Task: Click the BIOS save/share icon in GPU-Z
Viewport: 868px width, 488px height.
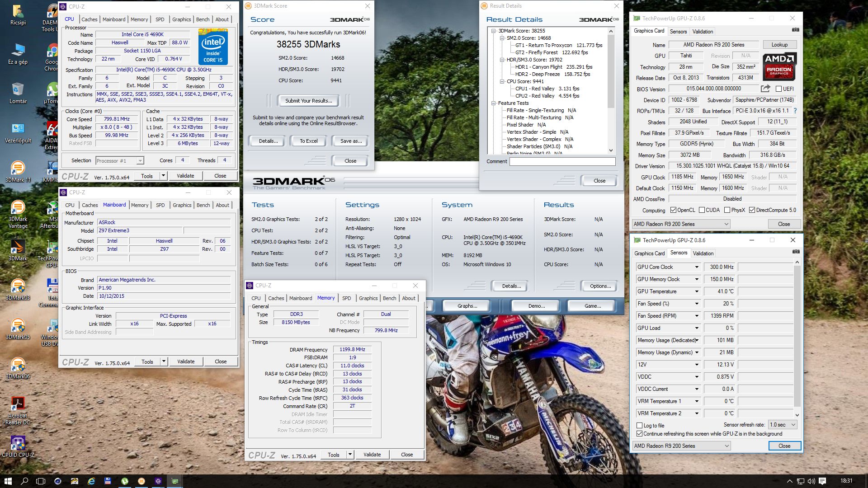Action: pos(765,89)
